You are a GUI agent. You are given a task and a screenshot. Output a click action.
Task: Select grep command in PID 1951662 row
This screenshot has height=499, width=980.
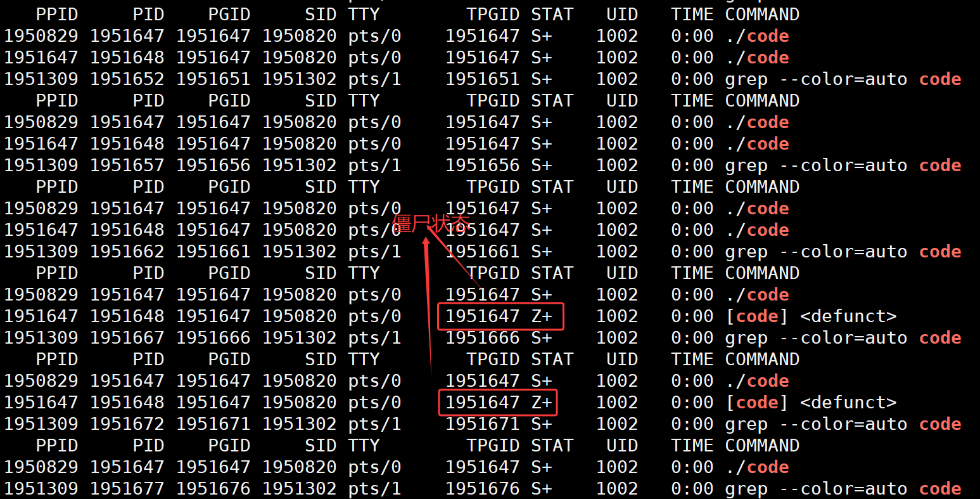click(843, 252)
